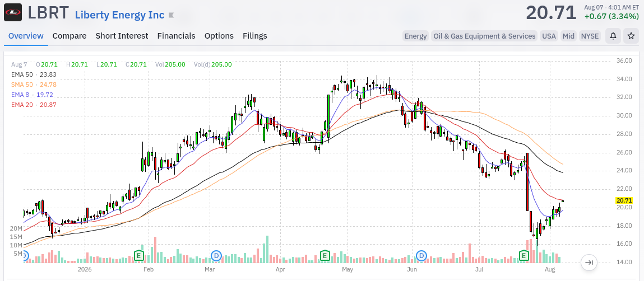Open the earnings marker in late July
The width and height of the screenshot is (644, 281).
[524, 256]
